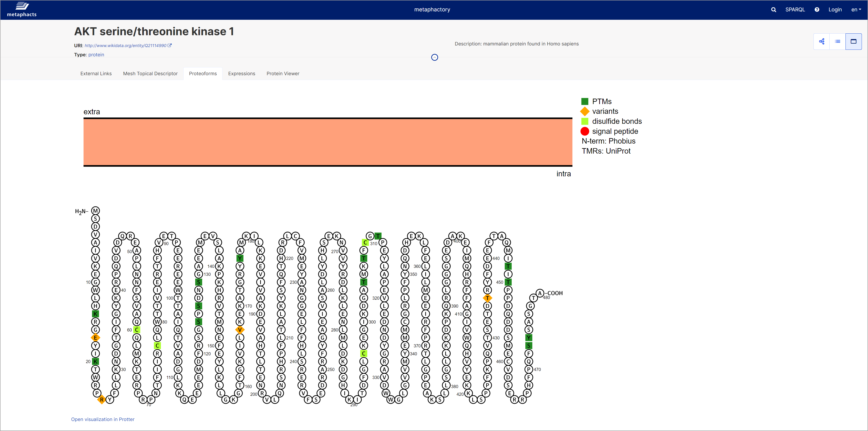Click the red signal peptide legend swatch
The height and width of the screenshot is (431, 868).
[585, 131]
